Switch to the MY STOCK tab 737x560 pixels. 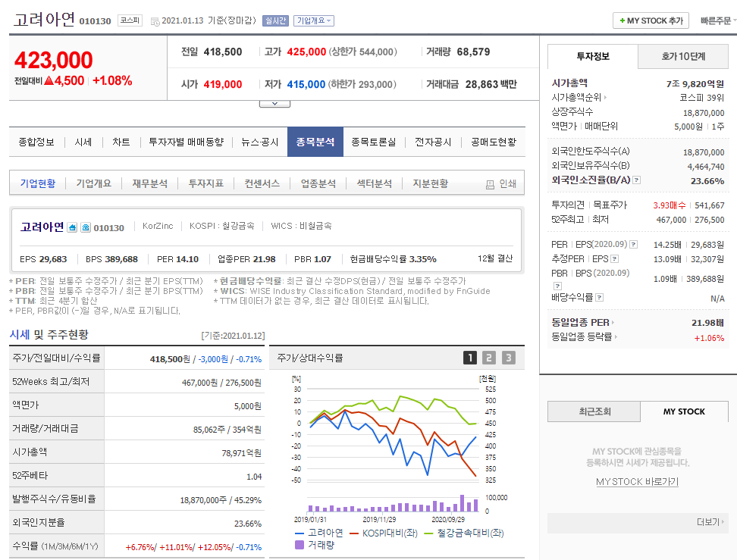click(684, 411)
